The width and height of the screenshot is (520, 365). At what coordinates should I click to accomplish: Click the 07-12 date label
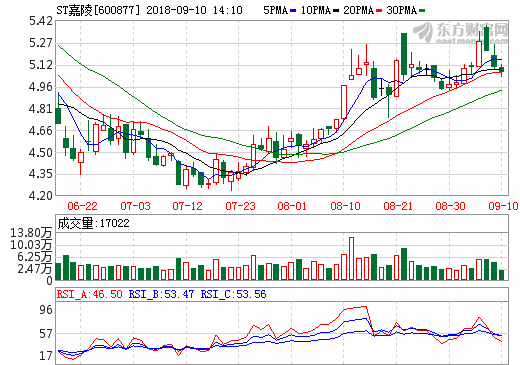pos(187,206)
